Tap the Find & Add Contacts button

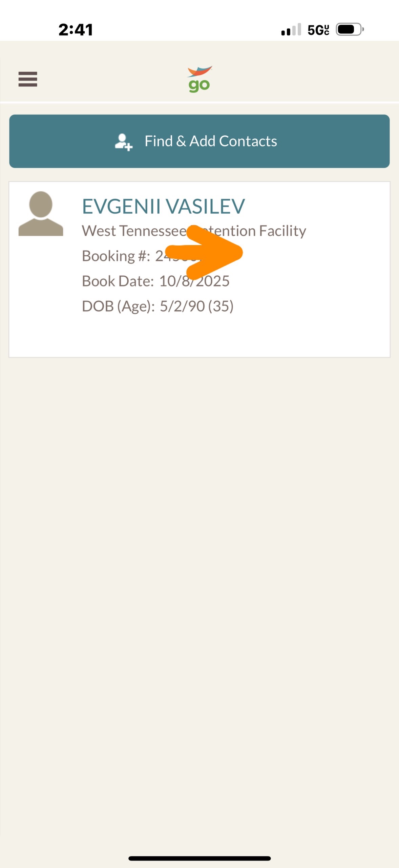point(199,141)
